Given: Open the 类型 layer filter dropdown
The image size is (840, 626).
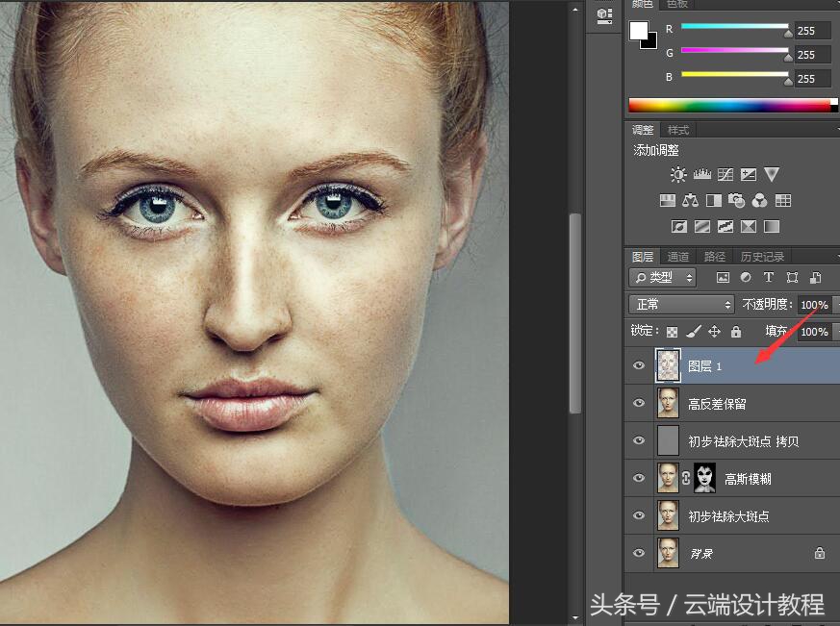Looking at the screenshot, I should coord(663,278).
